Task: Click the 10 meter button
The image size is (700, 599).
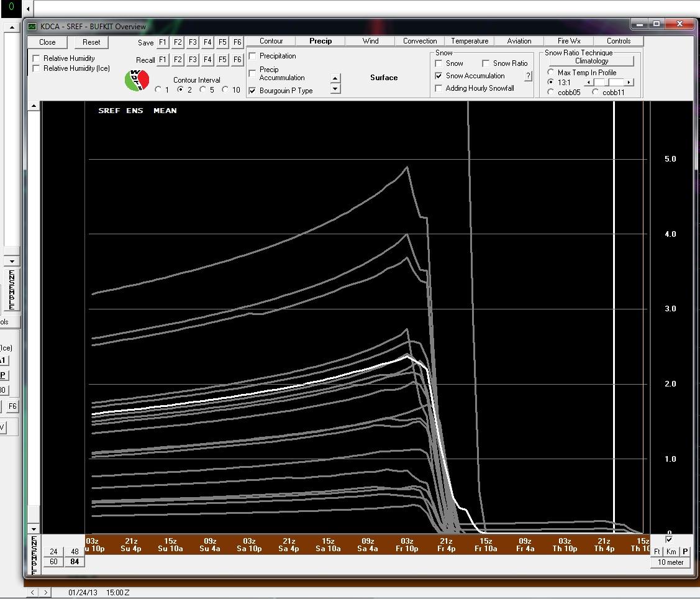Action: tap(670, 562)
